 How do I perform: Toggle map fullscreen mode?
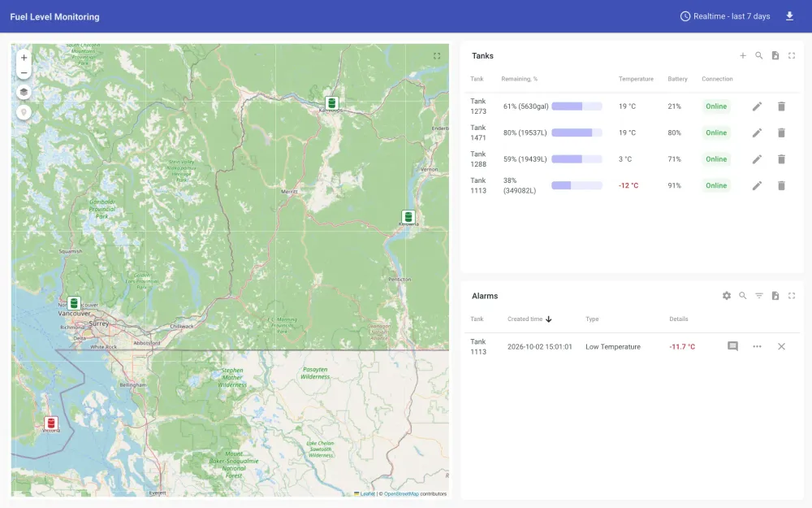click(437, 56)
